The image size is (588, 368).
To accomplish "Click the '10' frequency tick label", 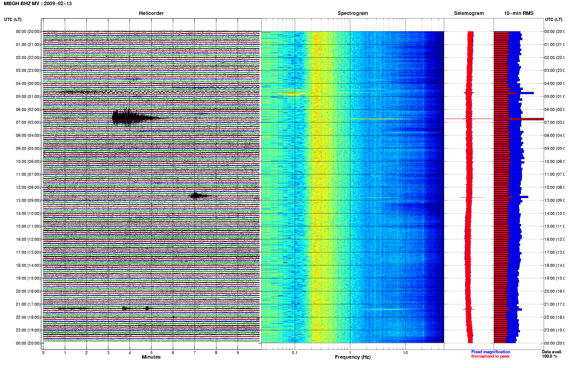I will click(x=405, y=353).
